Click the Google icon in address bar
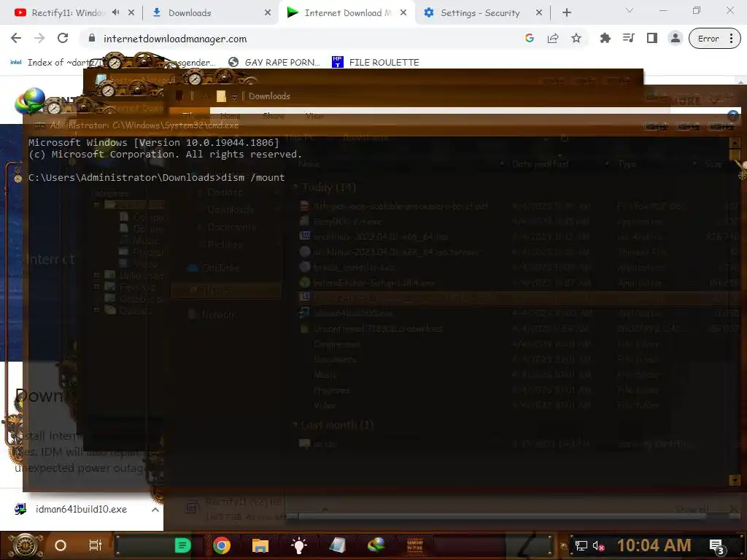 pyautogui.click(x=530, y=39)
